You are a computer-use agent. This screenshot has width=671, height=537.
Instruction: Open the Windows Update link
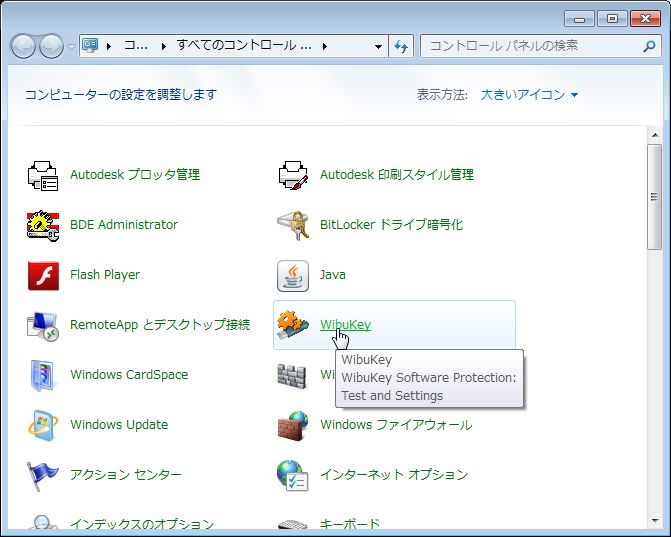pos(119,425)
